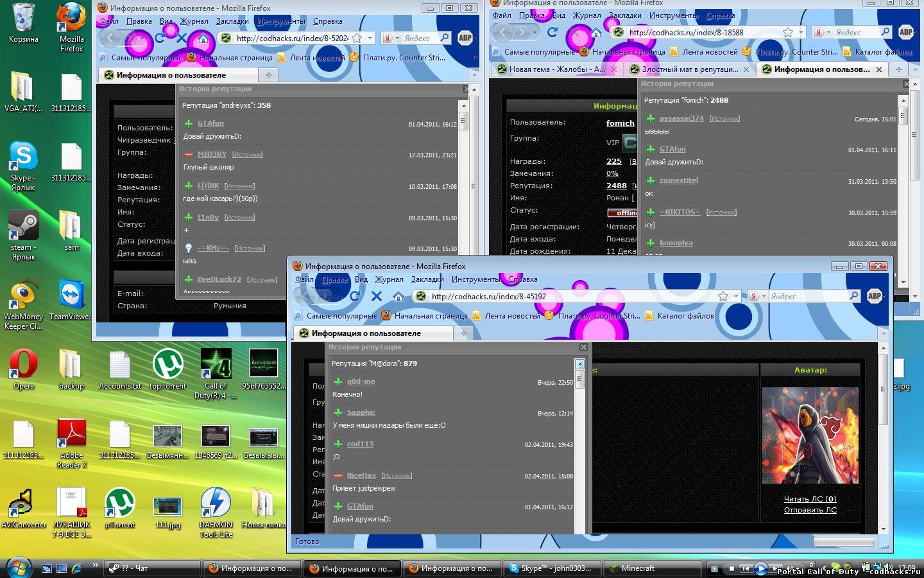The image size is (924, 578).
Task: Click Adblock Plus icon in top-right Firefox window
Action: click(x=906, y=32)
